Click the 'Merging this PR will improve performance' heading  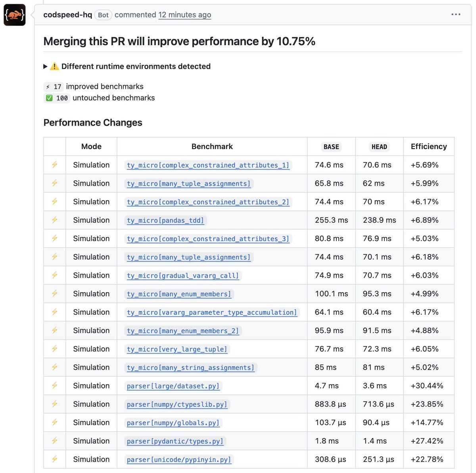tap(179, 41)
